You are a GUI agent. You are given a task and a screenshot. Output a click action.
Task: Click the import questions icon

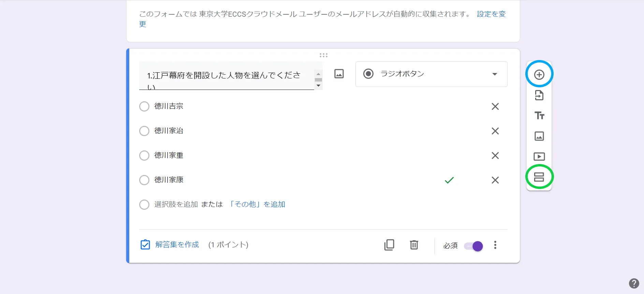click(x=539, y=95)
